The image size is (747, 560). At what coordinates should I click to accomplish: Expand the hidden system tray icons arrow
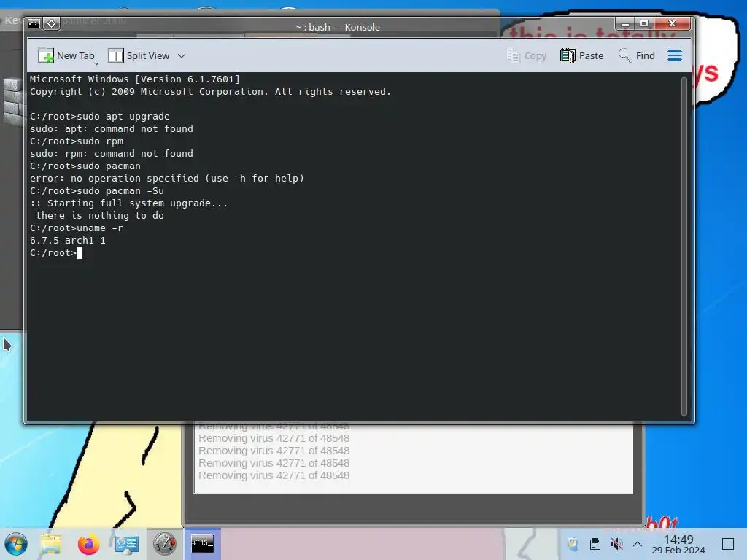click(x=638, y=544)
